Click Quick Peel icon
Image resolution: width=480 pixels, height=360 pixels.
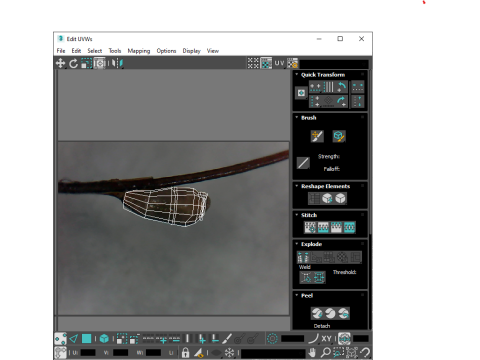pyautogui.click(x=317, y=313)
